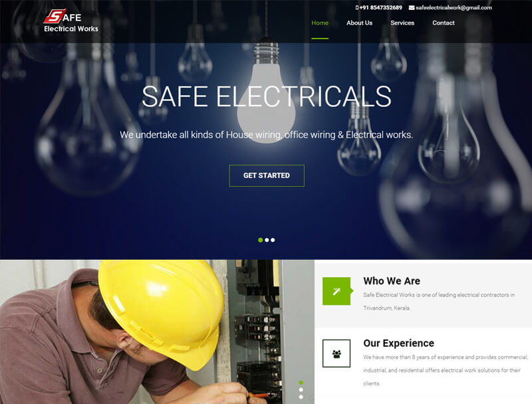Viewport: 532px width, 404px height.
Task: Open the Home menu item
Action: [x=320, y=23]
